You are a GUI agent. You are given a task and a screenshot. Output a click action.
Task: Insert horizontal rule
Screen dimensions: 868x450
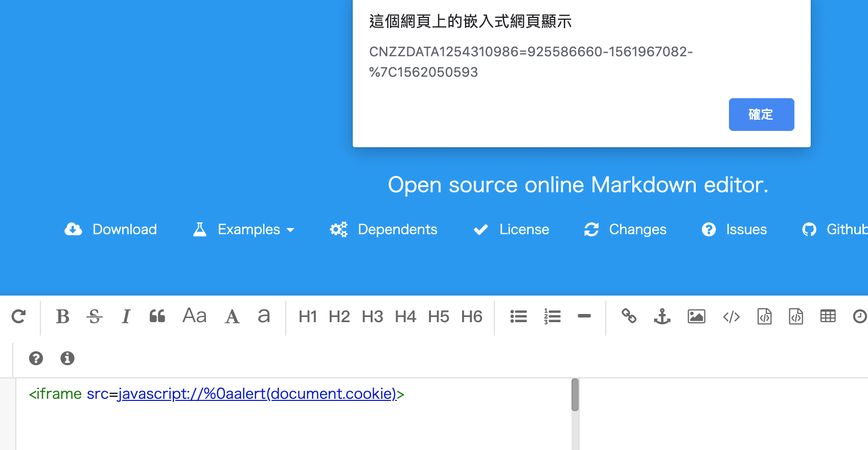coord(584,316)
